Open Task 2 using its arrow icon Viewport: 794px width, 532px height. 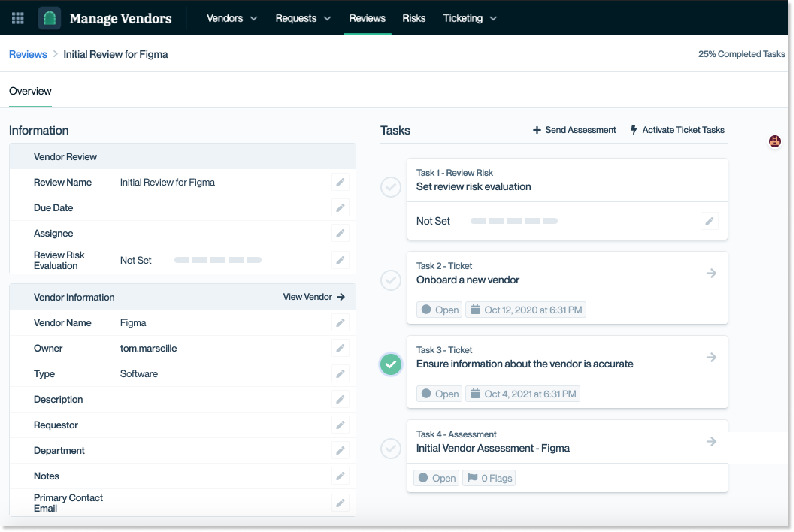(x=711, y=273)
